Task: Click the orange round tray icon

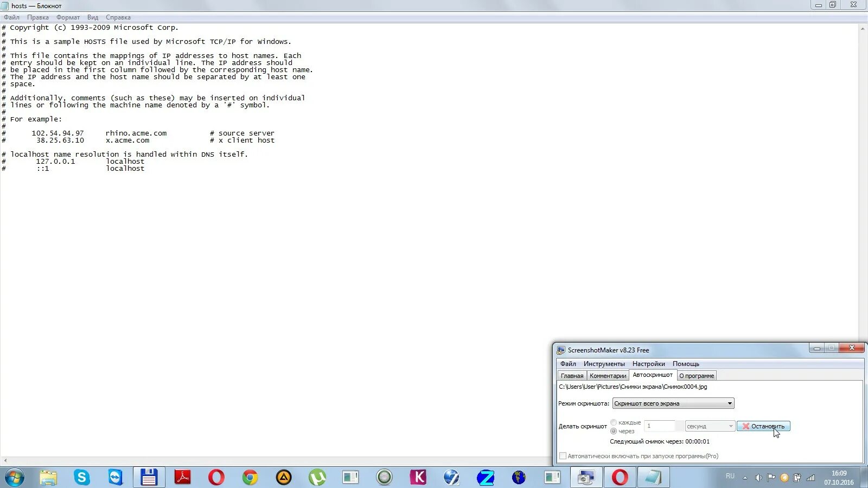Action: [784, 478]
